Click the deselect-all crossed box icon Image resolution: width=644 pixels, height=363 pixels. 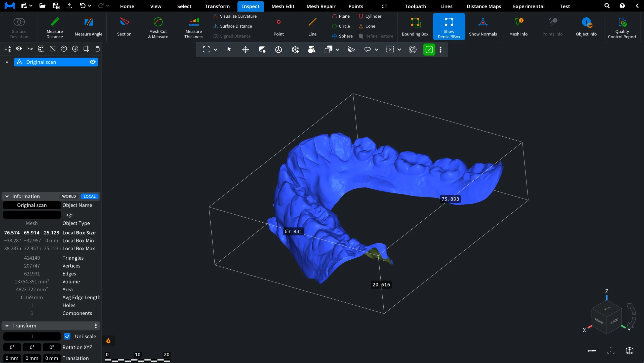pos(53,49)
